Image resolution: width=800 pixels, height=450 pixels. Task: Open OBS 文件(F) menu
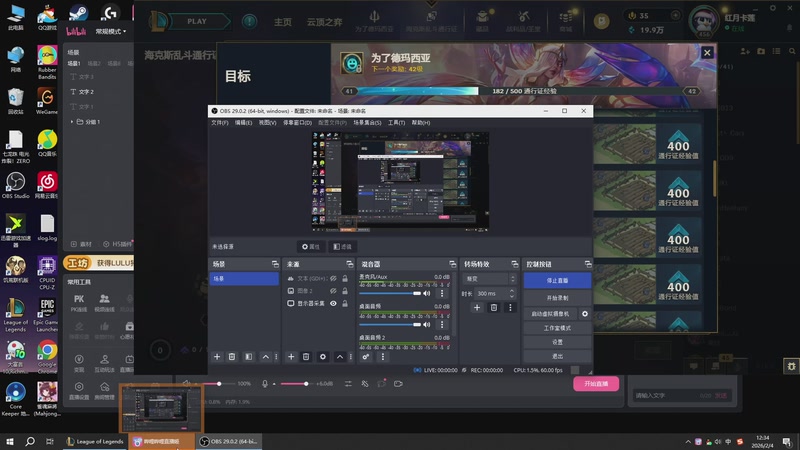(x=220, y=123)
